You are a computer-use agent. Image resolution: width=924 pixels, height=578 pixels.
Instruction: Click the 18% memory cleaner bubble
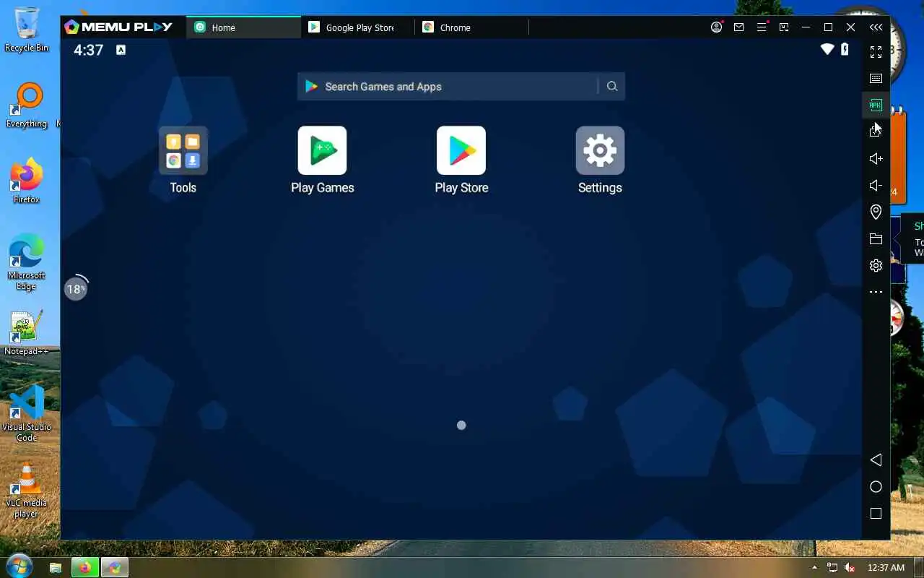pyautogui.click(x=76, y=289)
